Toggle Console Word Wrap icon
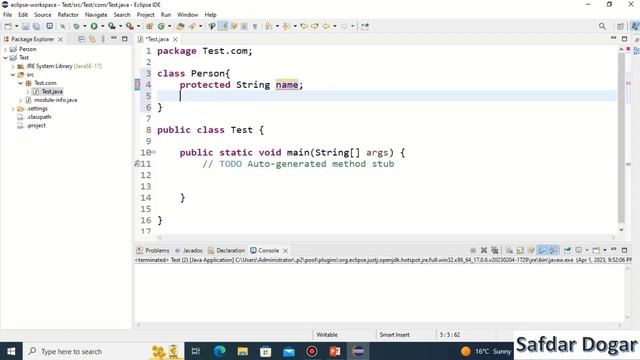This screenshot has height=360, width=640. (531, 250)
